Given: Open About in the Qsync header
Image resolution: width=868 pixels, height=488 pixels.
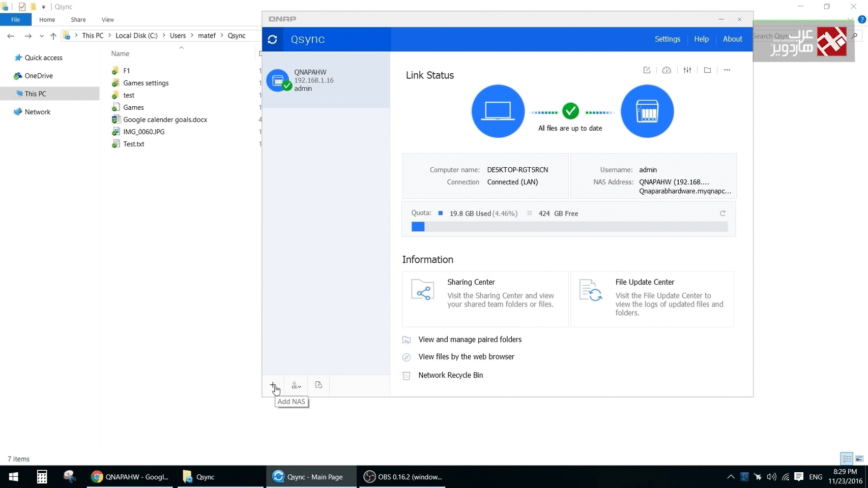Looking at the screenshot, I should click(x=733, y=39).
